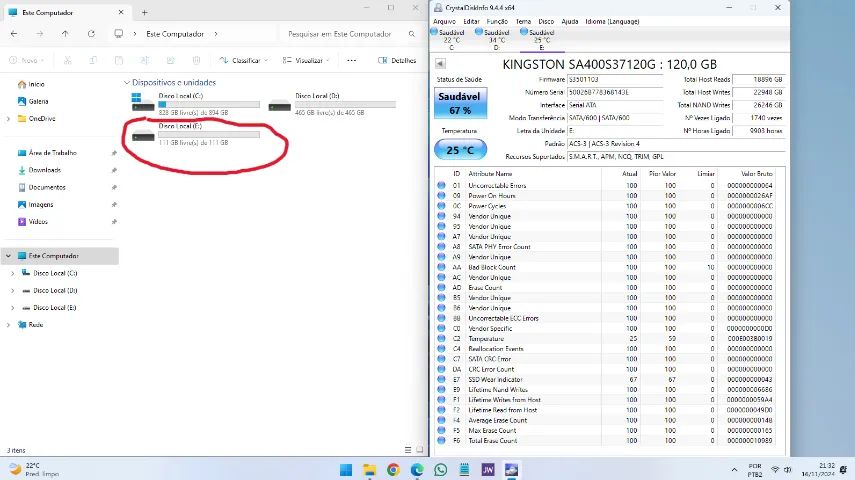This screenshot has height=480, width=855.
Task: Expand the Rede tree node arrow
Action: (x=8, y=325)
